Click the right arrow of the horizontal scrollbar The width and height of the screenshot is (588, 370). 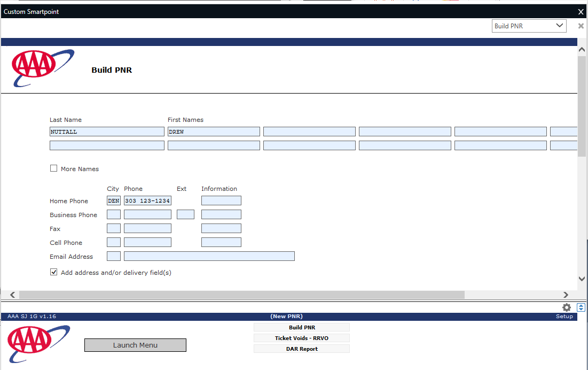566,295
